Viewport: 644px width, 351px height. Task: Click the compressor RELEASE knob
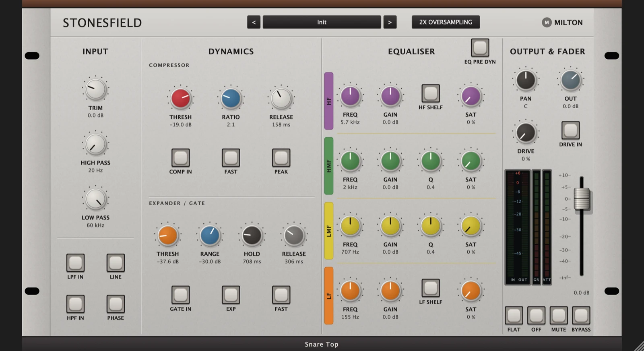click(281, 99)
